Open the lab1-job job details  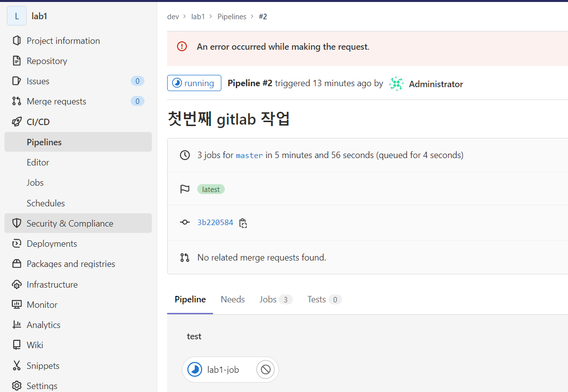pos(223,369)
